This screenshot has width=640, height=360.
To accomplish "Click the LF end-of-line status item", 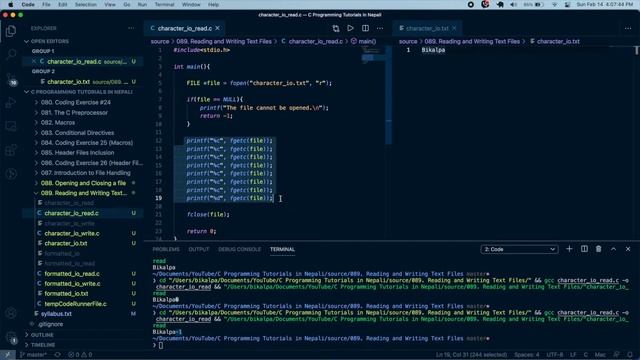I will (573, 355).
